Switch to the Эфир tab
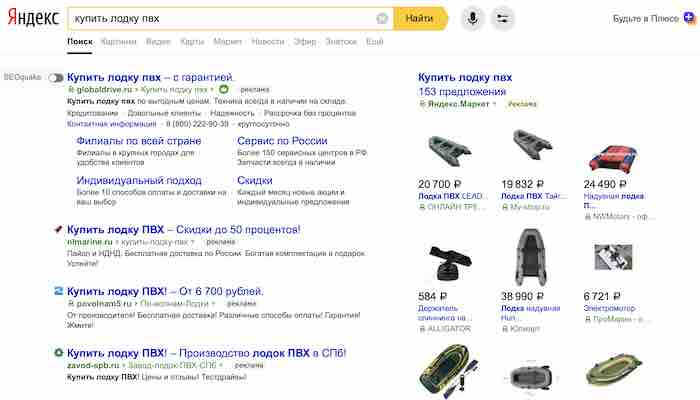The image size is (700, 400). 305,42
